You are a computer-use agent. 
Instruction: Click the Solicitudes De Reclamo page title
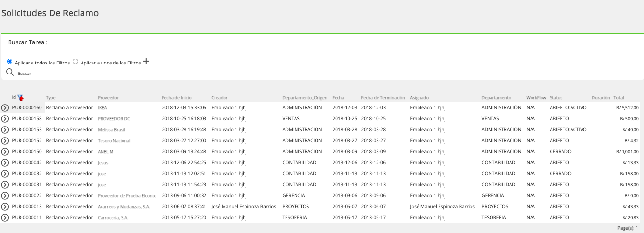click(x=50, y=13)
